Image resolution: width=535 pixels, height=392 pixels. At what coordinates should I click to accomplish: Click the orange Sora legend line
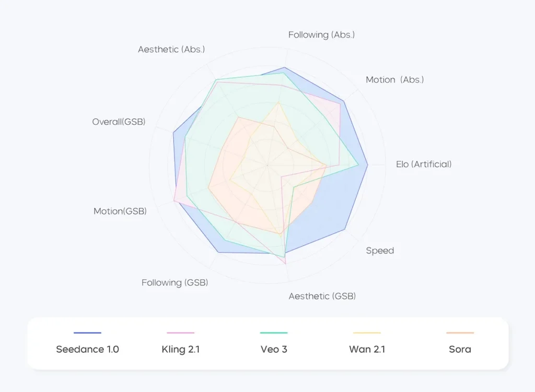pos(460,332)
